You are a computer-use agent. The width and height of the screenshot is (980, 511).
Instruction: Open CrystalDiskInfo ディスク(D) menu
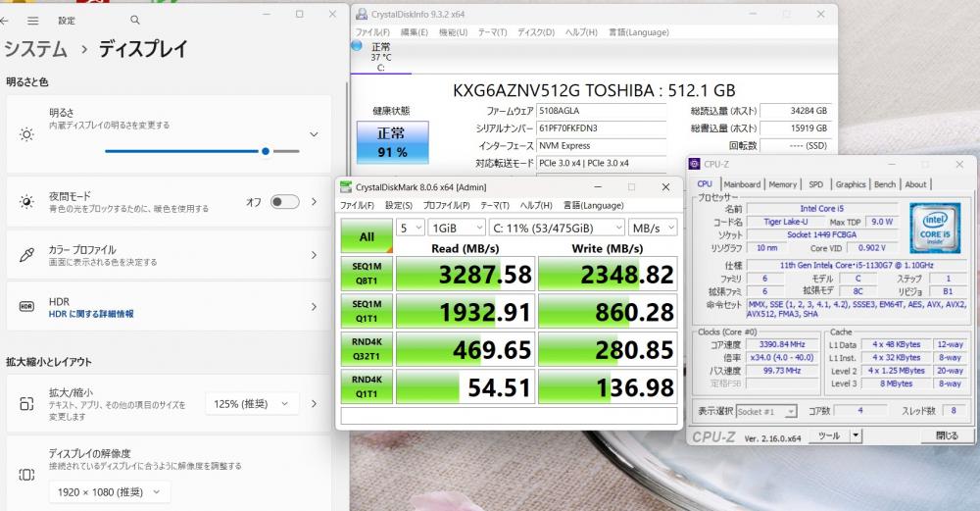pos(536,32)
